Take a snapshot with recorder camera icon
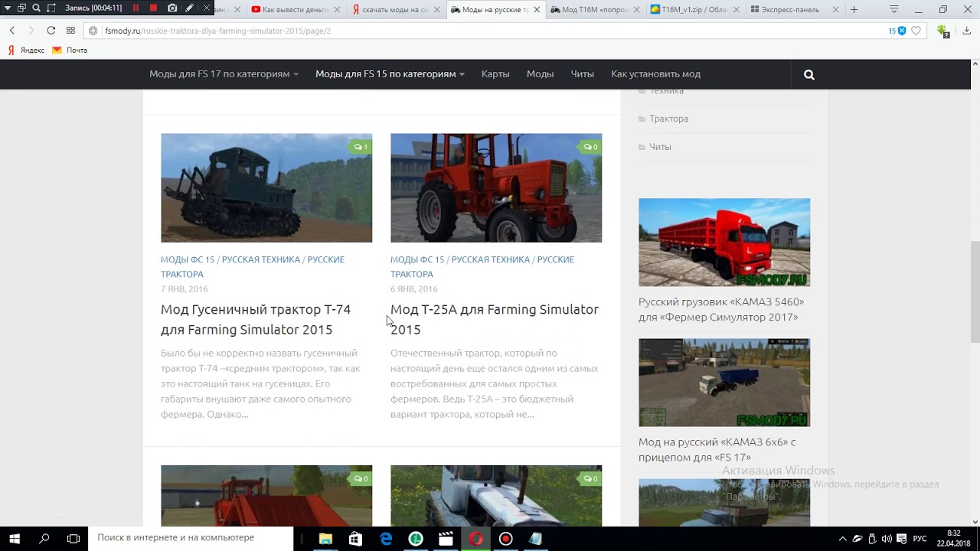 172,8
